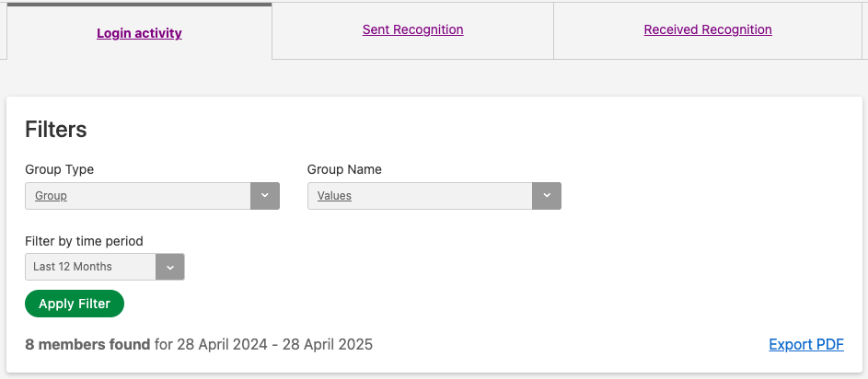Switch to the Received Recognition tab
This screenshot has height=379, width=868.
click(708, 29)
